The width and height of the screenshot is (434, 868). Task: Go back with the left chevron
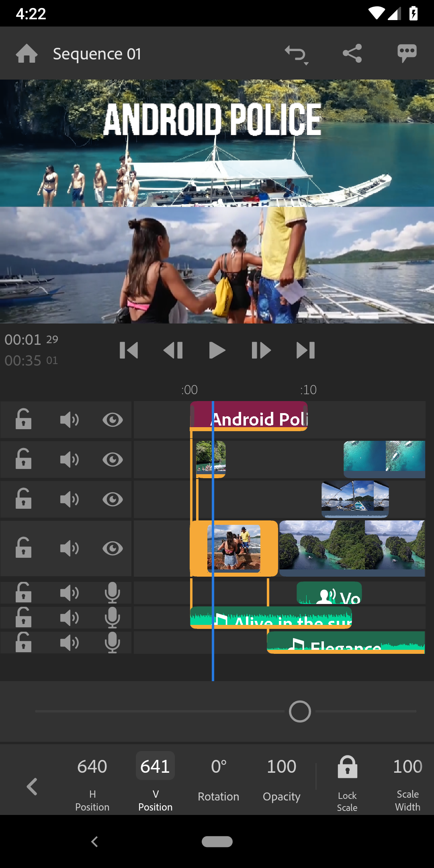pos(32,786)
